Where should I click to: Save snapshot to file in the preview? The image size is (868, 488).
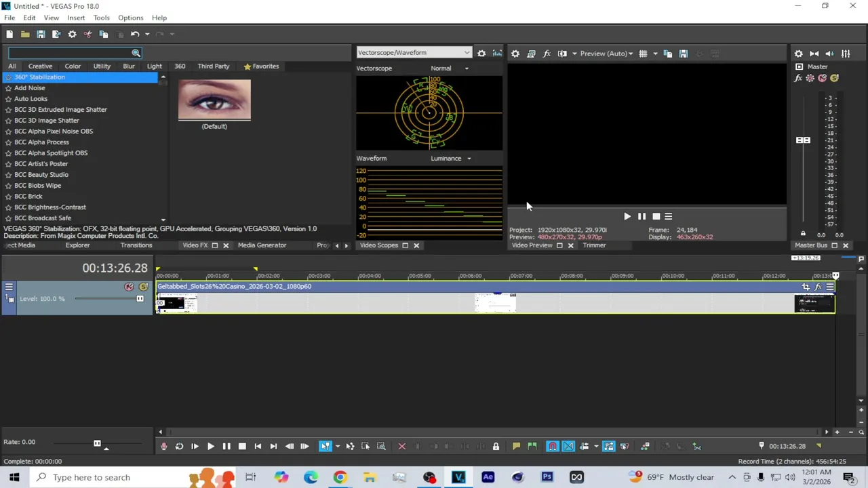[684, 54]
